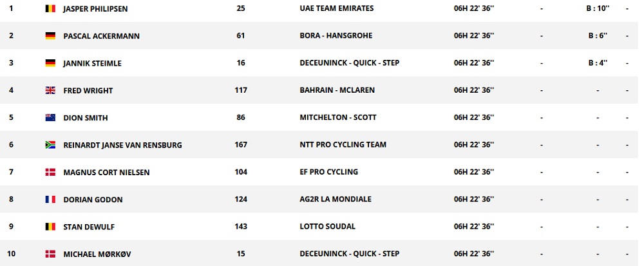Open rider Jasper Philipsen's profile
The image size is (644, 266).
coord(95,9)
